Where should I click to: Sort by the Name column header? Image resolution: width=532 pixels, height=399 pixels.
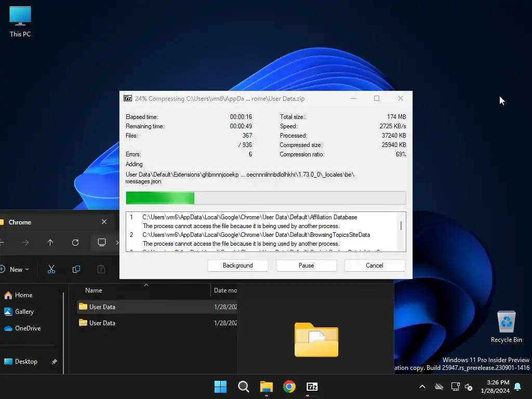click(94, 290)
